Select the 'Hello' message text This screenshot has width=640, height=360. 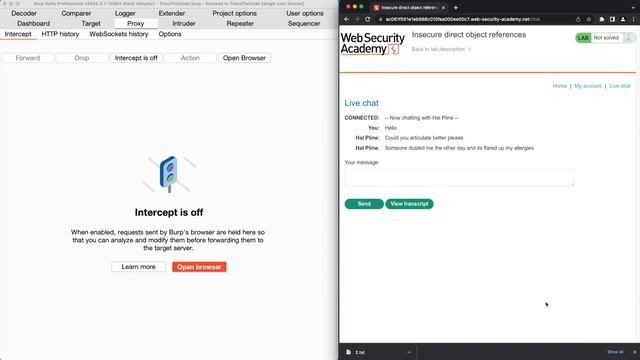[391, 128]
